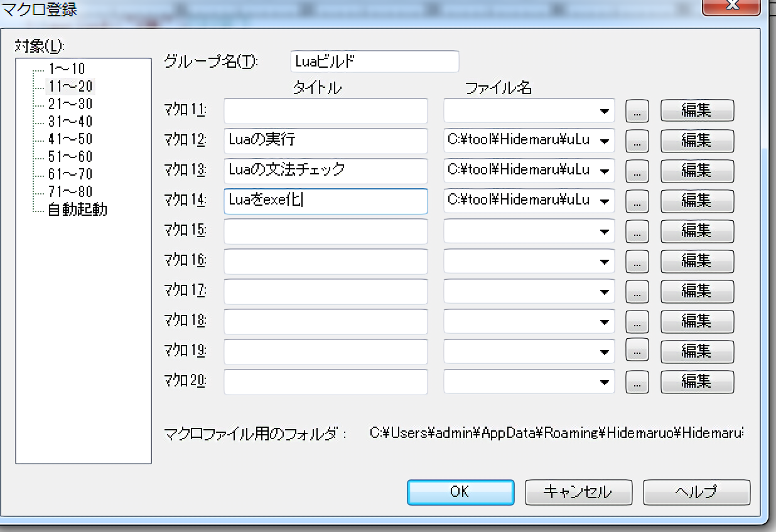Select 71～80 range in tree

click(x=70, y=192)
